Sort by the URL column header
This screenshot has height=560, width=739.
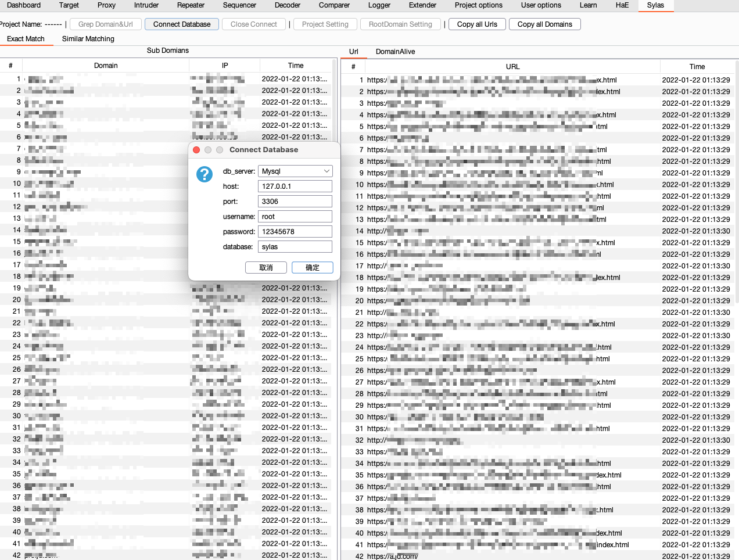[513, 67]
